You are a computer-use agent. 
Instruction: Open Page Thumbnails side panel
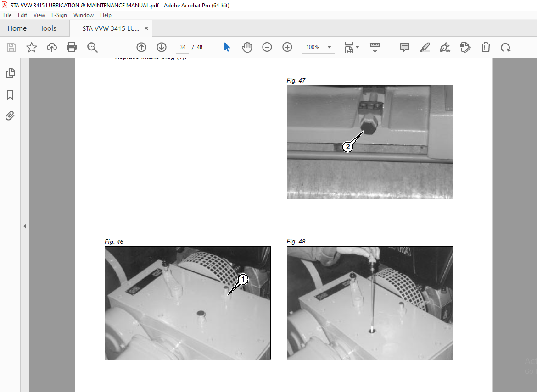11,73
